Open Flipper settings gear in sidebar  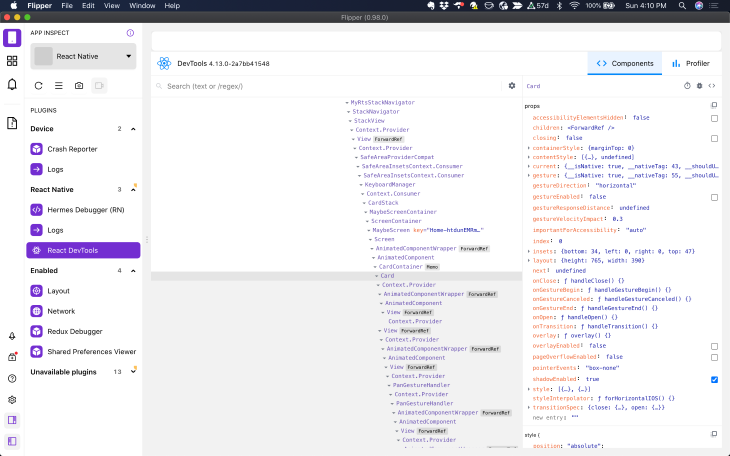point(12,400)
